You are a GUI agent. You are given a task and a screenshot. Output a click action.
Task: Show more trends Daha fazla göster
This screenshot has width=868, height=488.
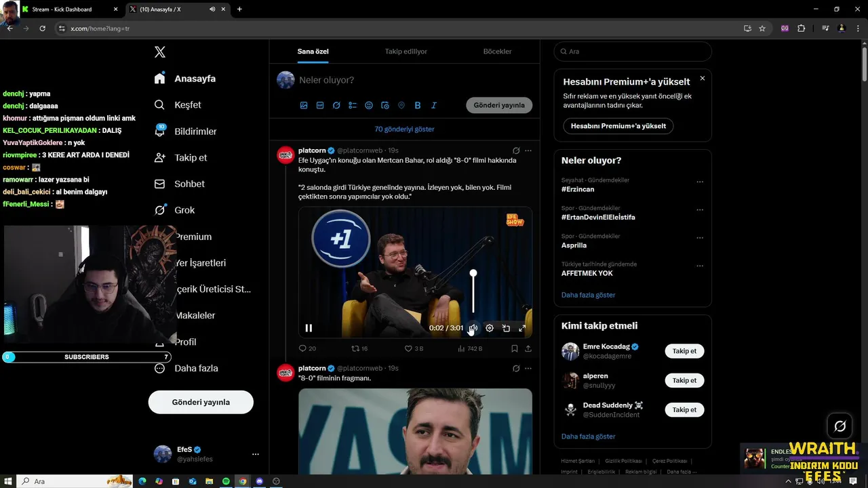point(588,295)
